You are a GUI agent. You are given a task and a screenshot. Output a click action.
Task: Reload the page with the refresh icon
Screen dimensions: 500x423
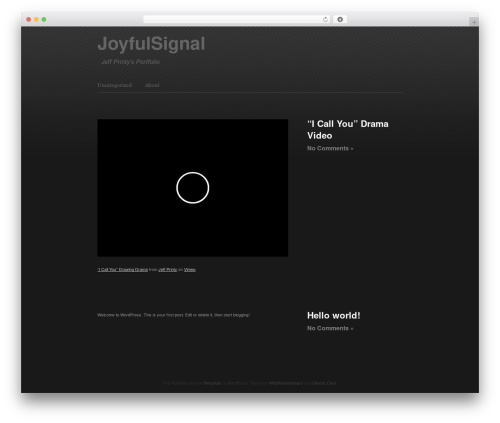pyautogui.click(x=325, y=20)
